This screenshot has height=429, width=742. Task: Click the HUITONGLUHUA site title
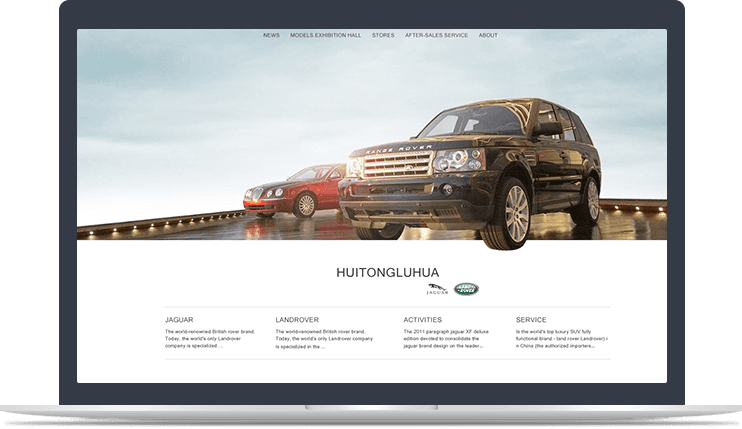click(389, 271)
